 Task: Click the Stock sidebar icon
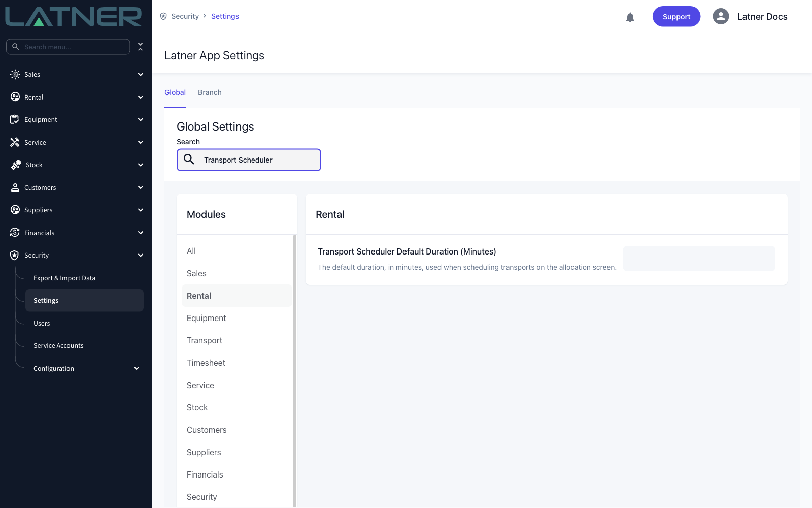click(16, 165)
